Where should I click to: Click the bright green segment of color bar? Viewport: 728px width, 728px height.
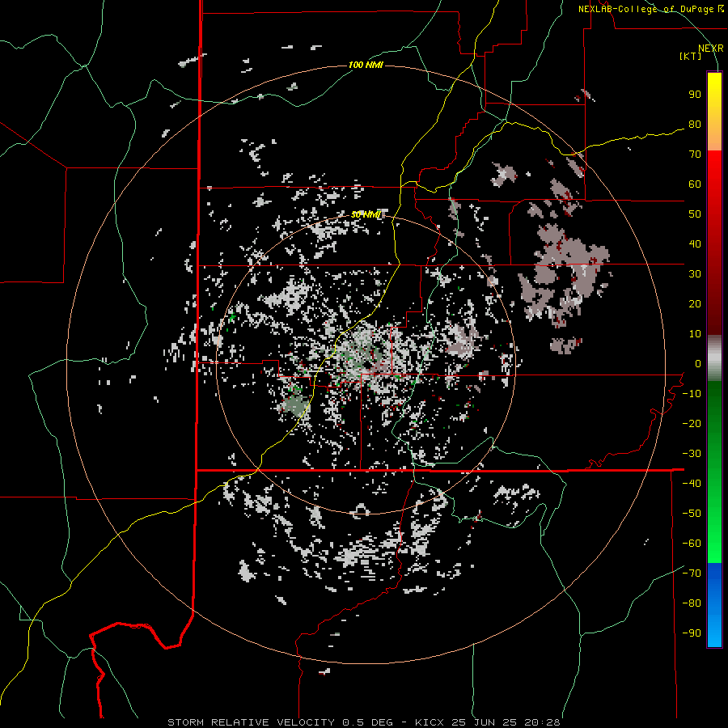point(714,525)
